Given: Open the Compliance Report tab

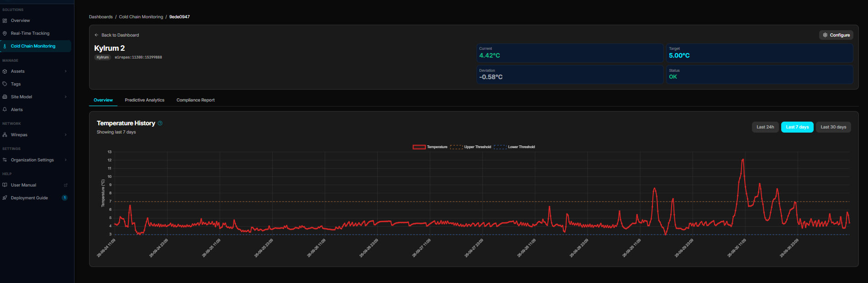Looking at the screenshot, I should (x=196, y=100).
